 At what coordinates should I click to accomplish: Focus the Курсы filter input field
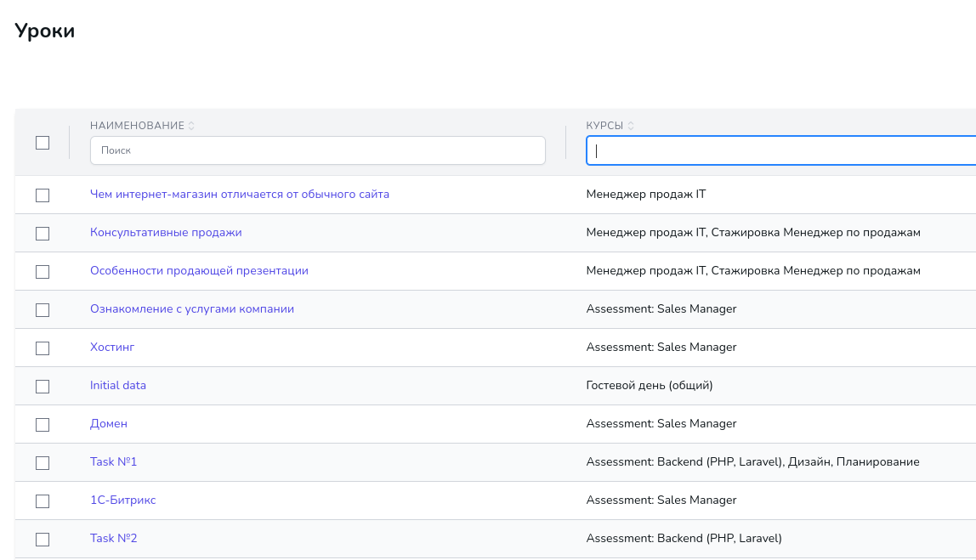click(782, 150)
